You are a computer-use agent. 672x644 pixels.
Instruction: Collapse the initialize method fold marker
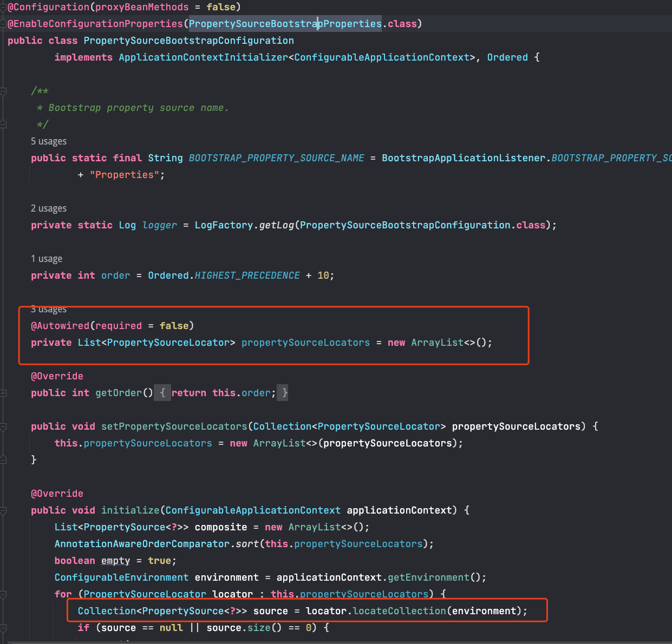3,510
